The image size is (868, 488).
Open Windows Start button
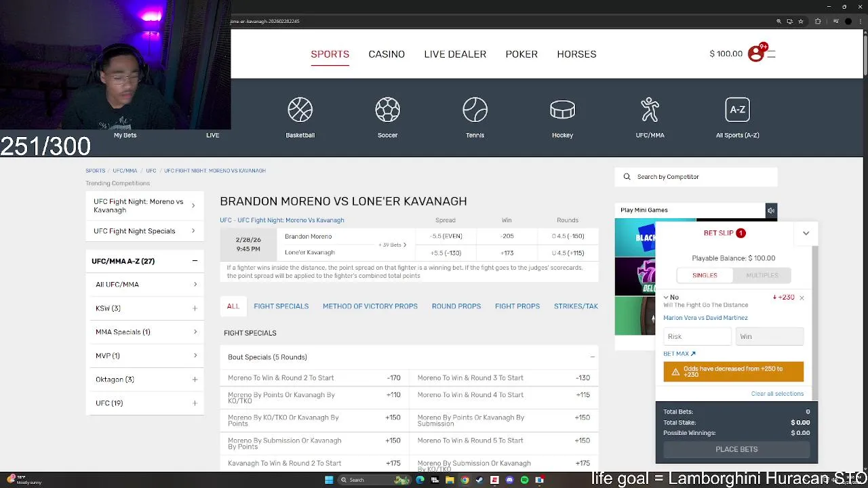click(x=329, y=480)
